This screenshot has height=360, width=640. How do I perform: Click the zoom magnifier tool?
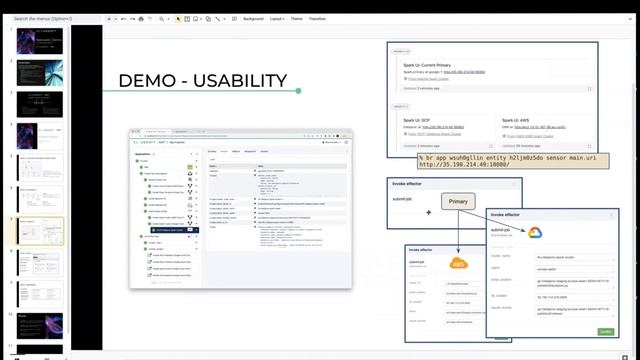tap(162, 19)
